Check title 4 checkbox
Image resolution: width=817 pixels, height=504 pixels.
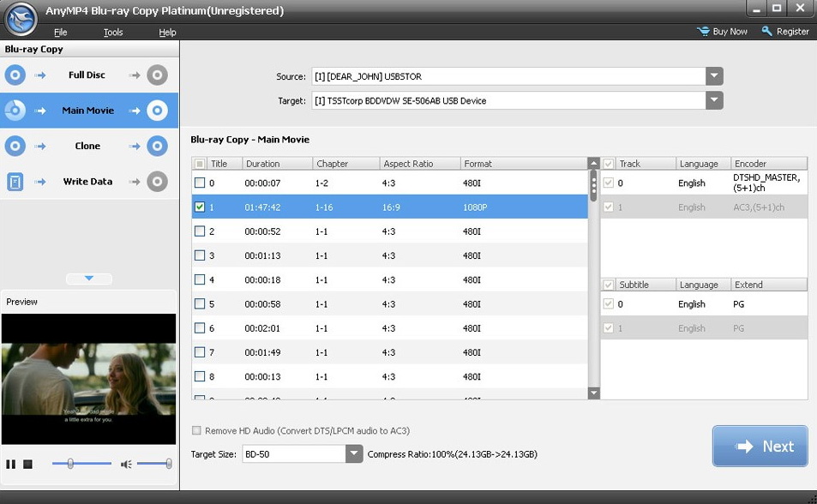[x=200, y=279]
